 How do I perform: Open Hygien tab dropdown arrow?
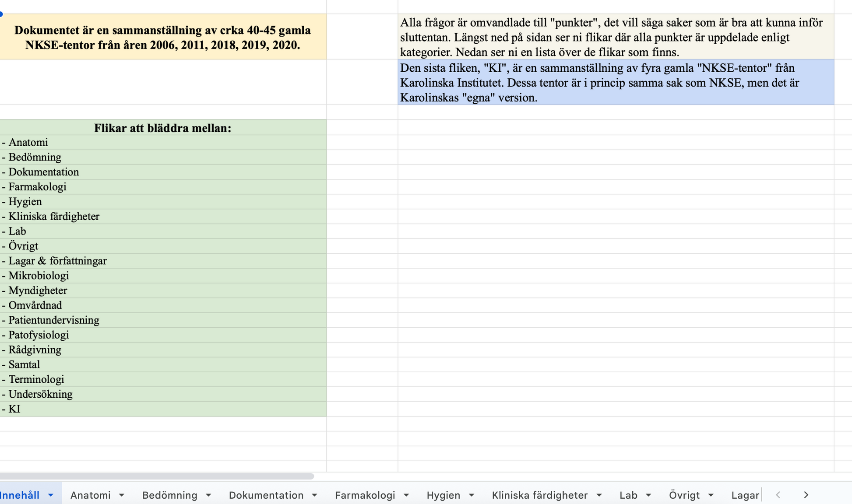pyautogui.click(x=472, y=495)
